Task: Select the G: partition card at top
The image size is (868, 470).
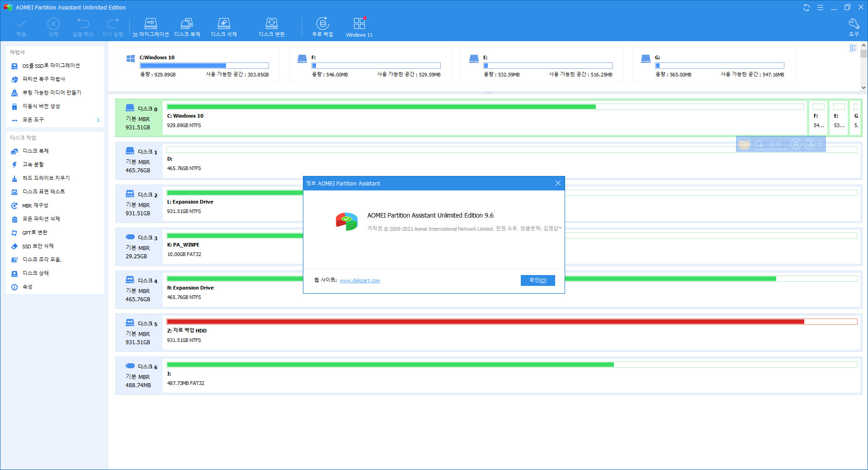Action: [x=713, y=64]
